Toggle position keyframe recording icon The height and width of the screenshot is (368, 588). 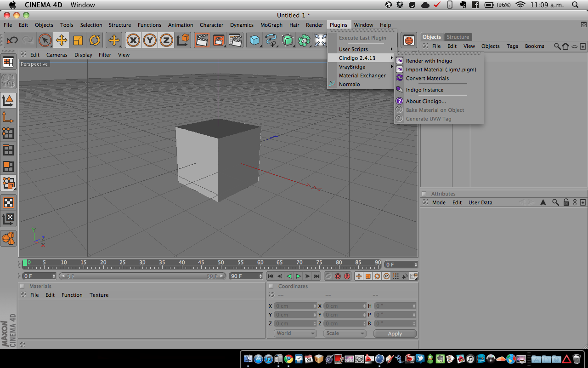[359, 276]
